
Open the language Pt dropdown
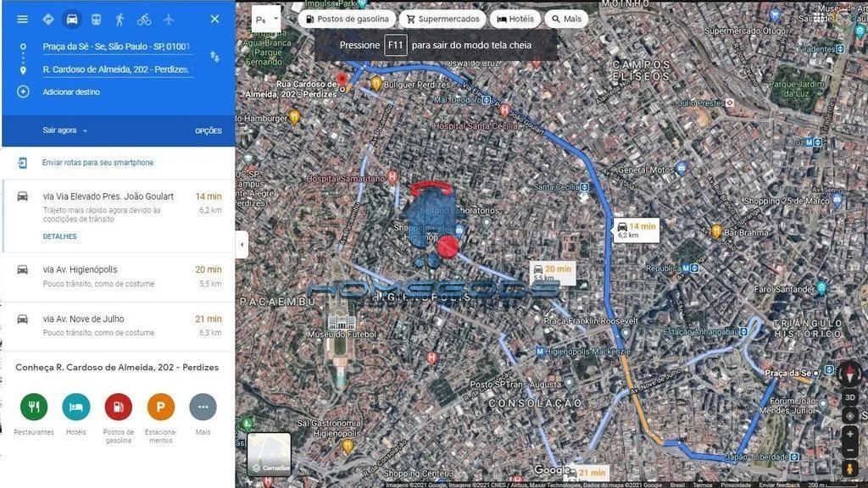click(x=266, y=19)
